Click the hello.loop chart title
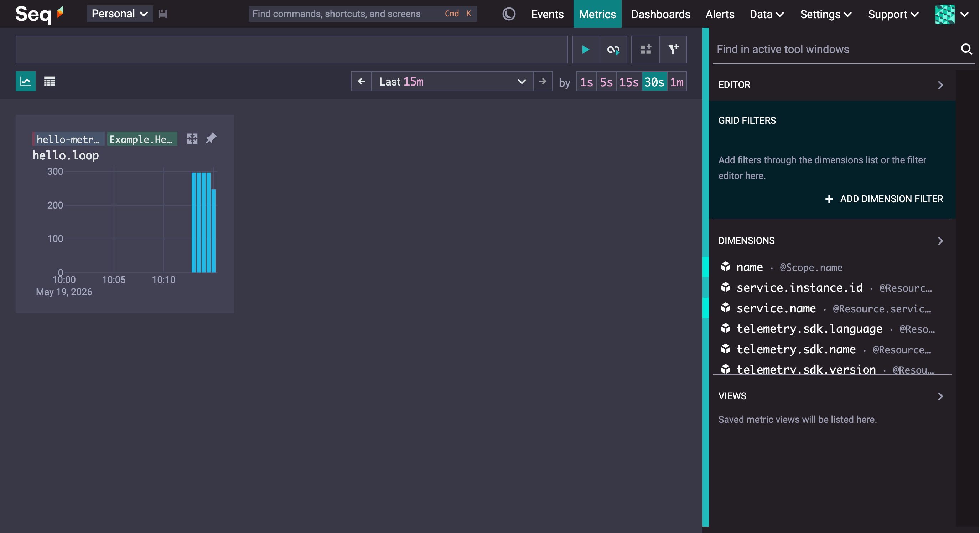 tap(66, 155)
